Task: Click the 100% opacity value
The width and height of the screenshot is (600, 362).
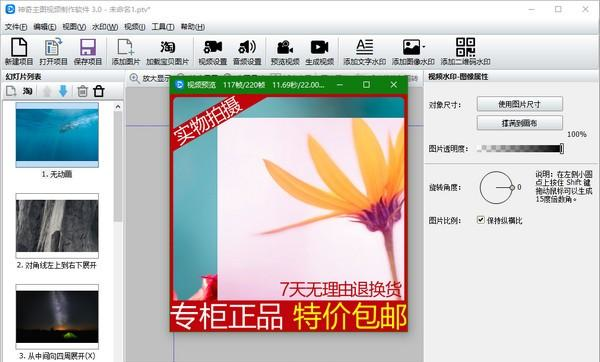Action: [577, 134]
